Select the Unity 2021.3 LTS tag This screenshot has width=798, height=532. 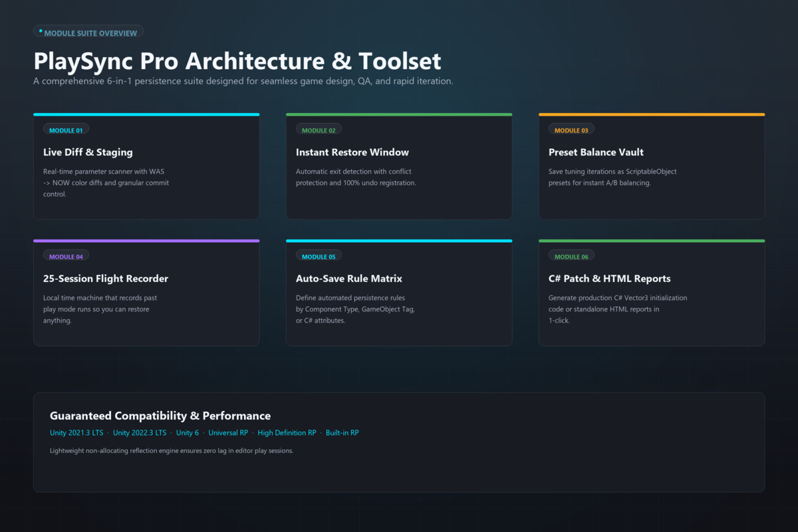pyautogui.click(x=76, y=433)
